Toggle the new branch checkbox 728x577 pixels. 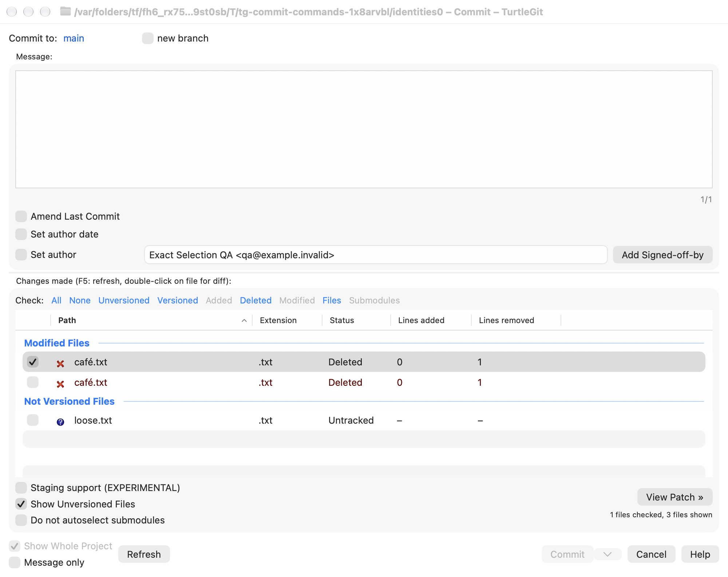tap(147, 38)
